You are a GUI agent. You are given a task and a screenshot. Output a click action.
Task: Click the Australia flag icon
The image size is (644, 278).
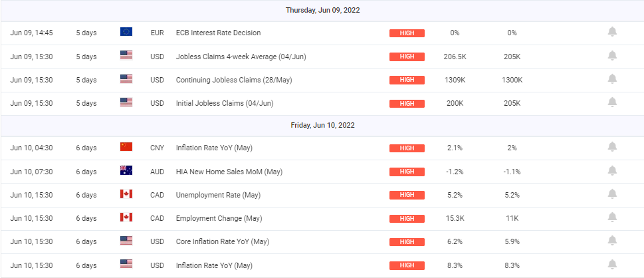pyautogui.click(x=126, y=171)
